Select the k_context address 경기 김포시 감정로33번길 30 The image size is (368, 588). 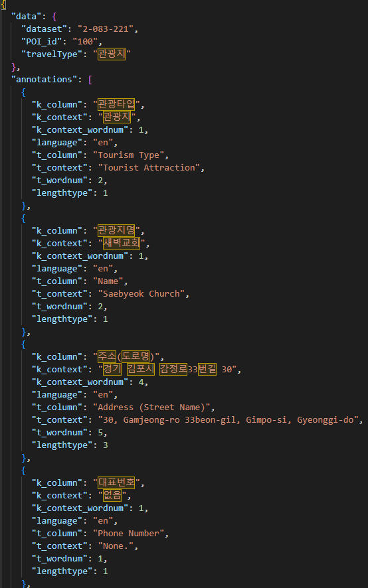click(167, 370)
